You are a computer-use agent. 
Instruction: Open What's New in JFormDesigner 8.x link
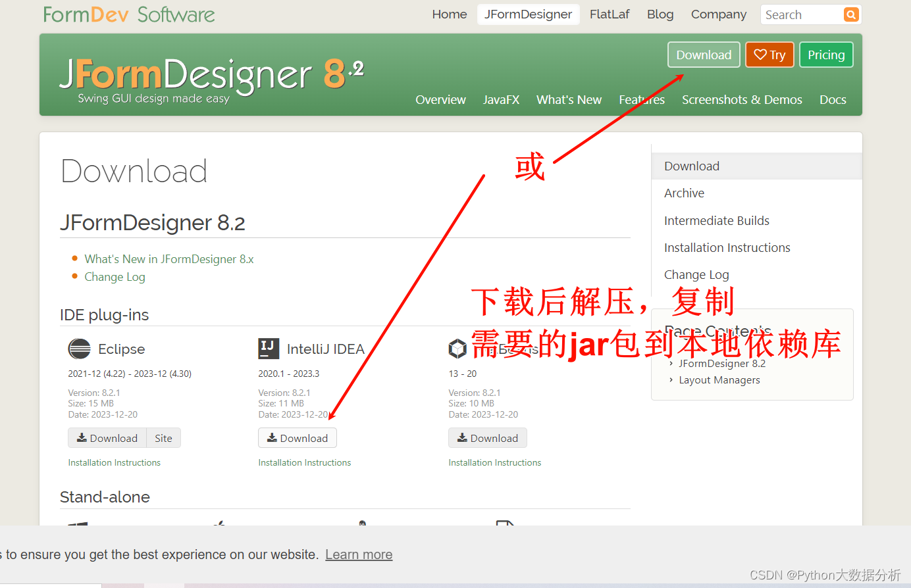pos(169,259)
